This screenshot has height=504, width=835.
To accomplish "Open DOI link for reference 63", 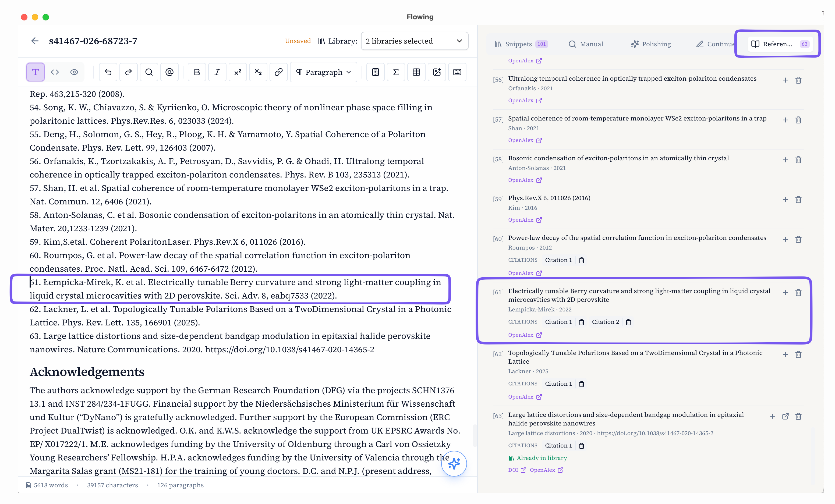I will [517, 470].
